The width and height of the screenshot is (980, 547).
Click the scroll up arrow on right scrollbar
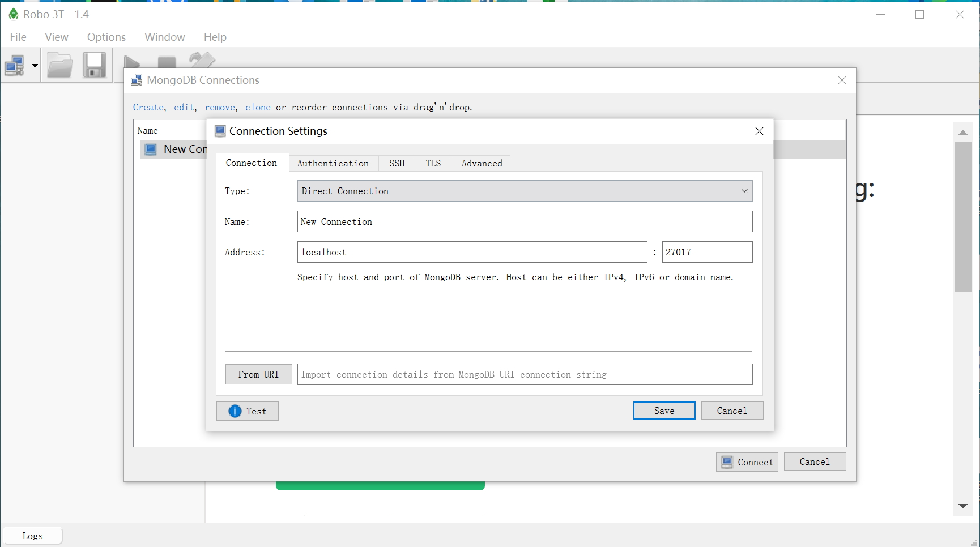963,133
